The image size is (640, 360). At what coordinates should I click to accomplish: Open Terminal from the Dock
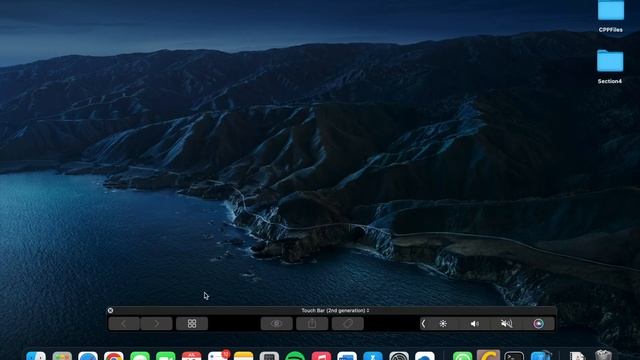click(514, 356)
